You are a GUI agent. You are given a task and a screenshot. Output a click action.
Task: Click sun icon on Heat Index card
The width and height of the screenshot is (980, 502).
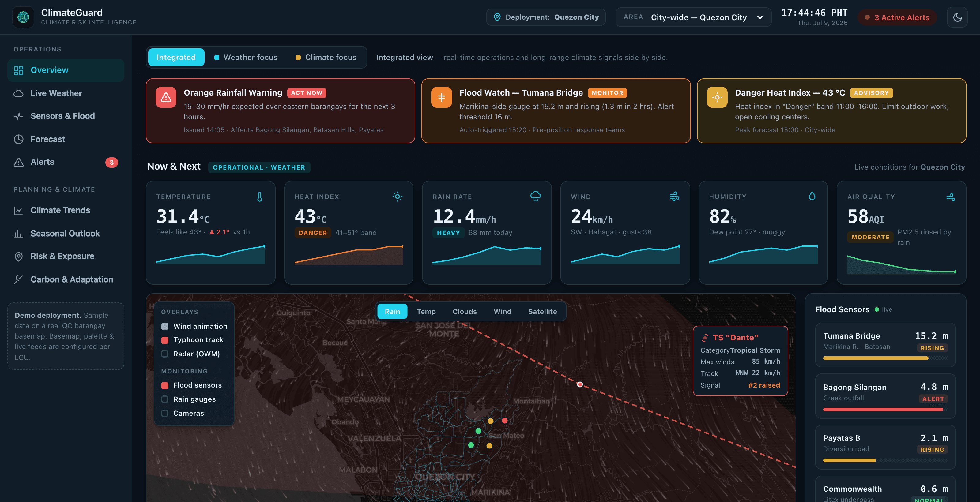click(398, 197)
